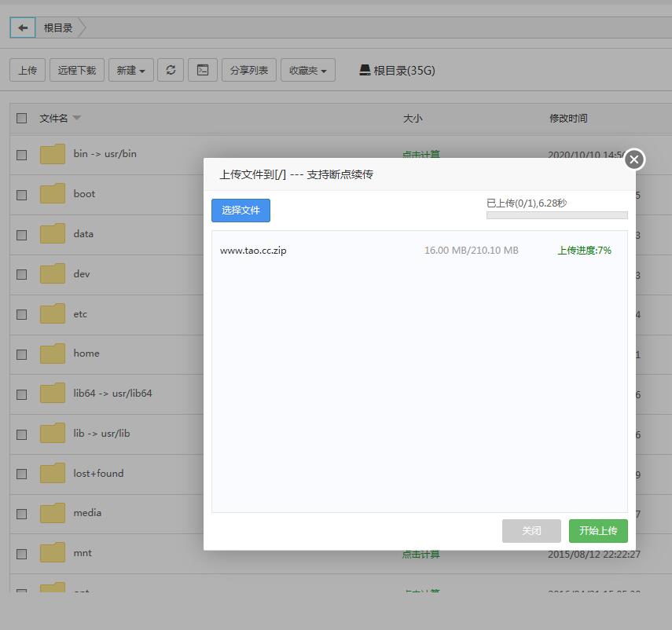Open the 分享列表 toolbar item
Image resolution: width=672 pixels, height=630 pixels.
[248, 70]
